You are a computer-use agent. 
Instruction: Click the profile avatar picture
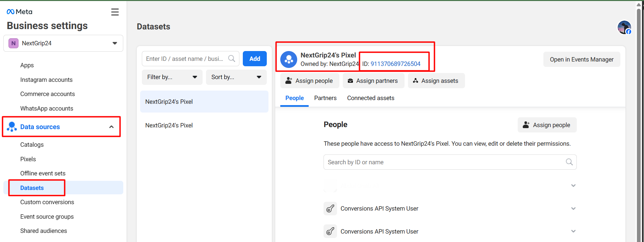624,27
